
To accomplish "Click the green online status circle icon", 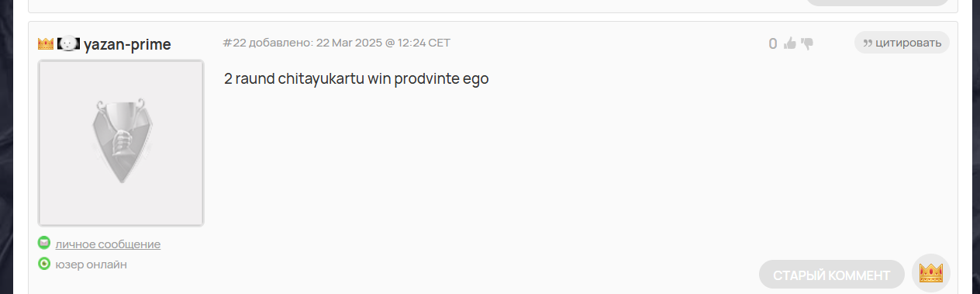I will [44, 264].
